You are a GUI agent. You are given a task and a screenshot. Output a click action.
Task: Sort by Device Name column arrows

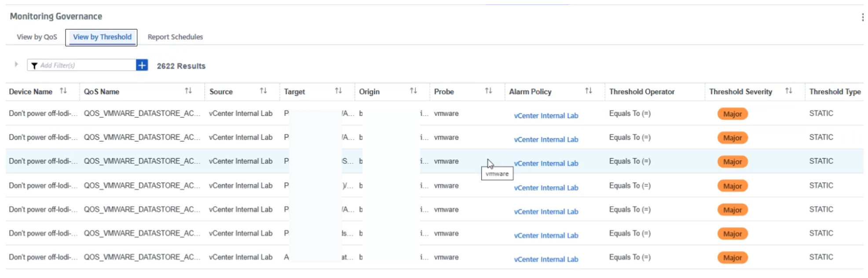pos(63,91)
